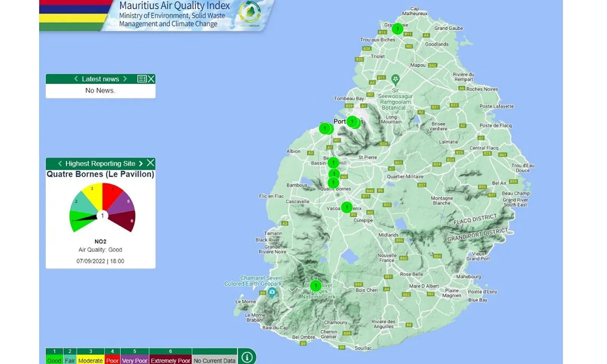Click the Highest Reporting Site header title
The width and height of the screenshot is (607, 364).
100,163
